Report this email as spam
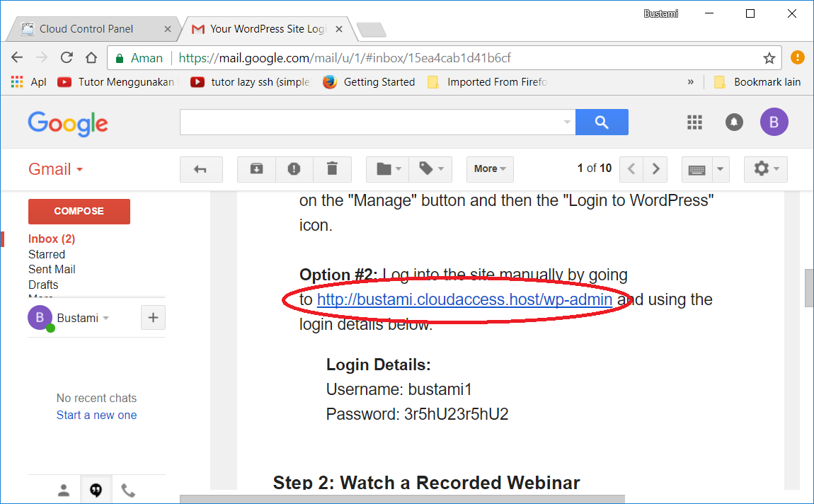814x504 pixels. click(x=294, y=169)
